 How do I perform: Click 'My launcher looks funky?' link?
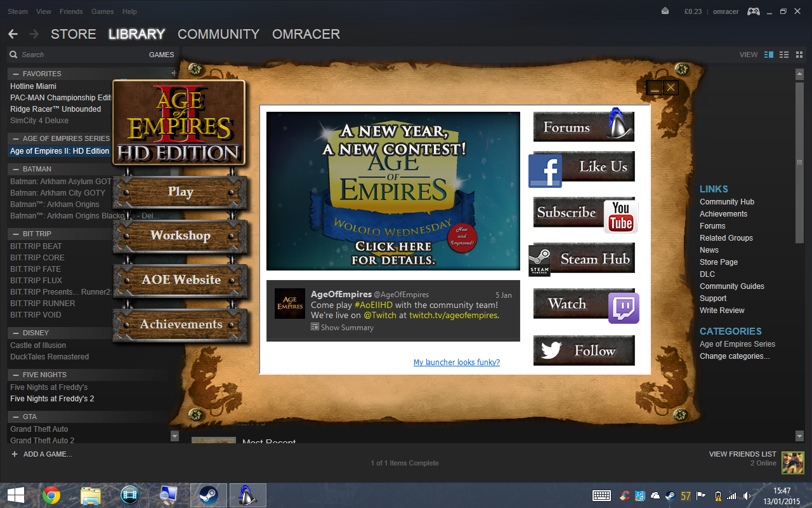[x=457, y=363]
